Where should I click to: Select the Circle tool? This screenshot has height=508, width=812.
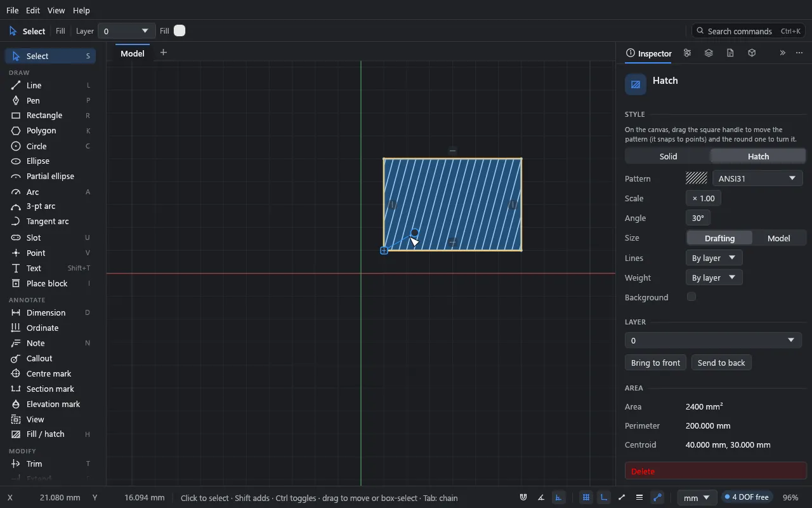coord(50,146)
